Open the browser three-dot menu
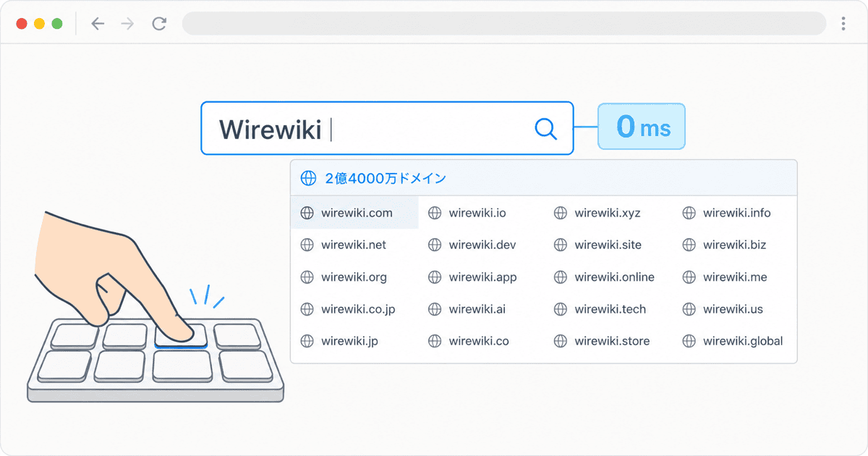This screenshot has width=868, height=456. pos(843,24)
